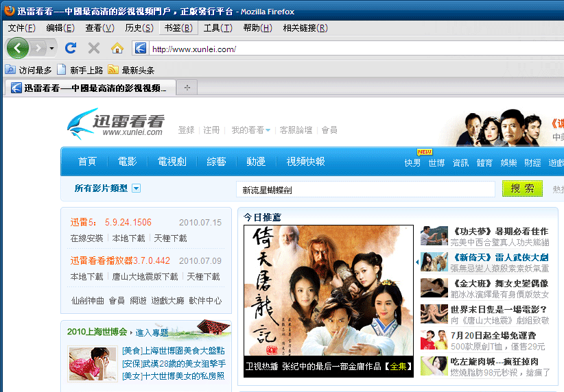Open 7月20日起全場免運費 link
Image resolution: width=564 pixels, height=392 pixels.
493,336
